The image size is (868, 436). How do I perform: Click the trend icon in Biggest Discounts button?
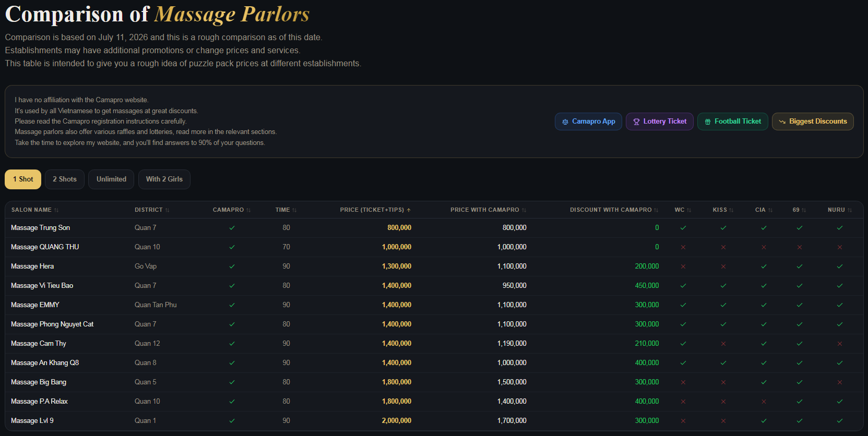click(x=782, y=122)
